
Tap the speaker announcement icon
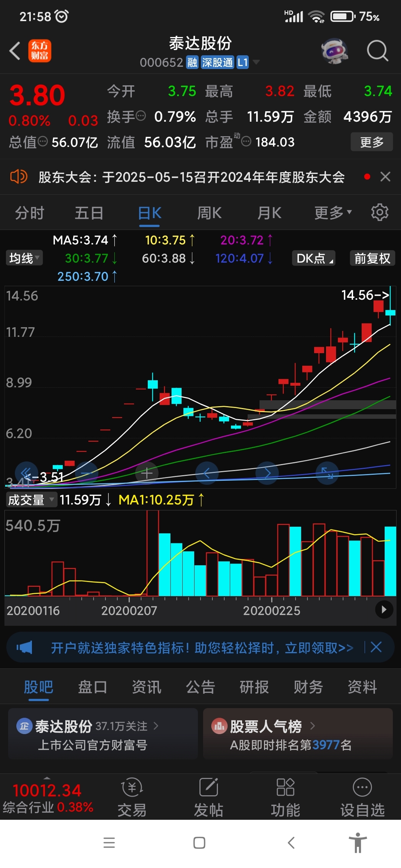[x=19, y=177]
